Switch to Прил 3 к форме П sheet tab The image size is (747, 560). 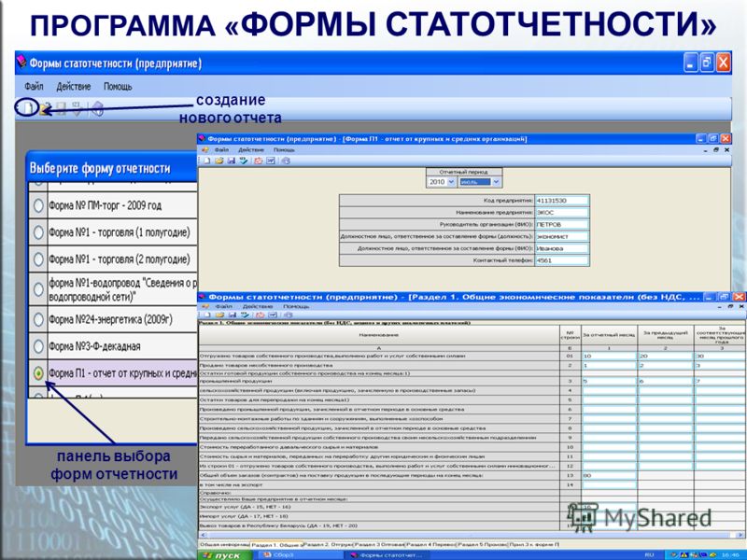534,544
